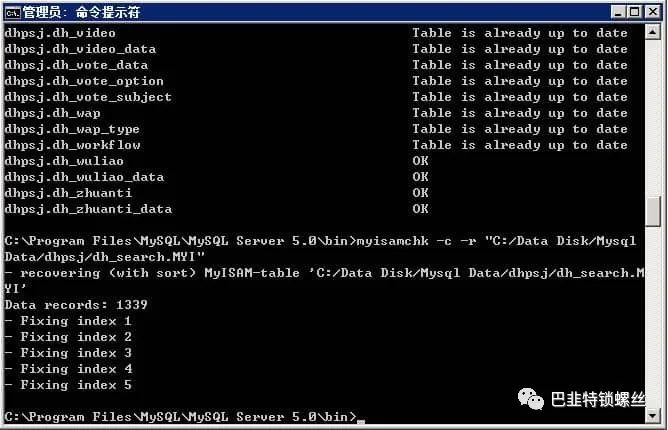Click the OK status for dh_wuliao
The height and width of the screenshot is (430, 668).
pyautogui.click(x=420, y=161)
